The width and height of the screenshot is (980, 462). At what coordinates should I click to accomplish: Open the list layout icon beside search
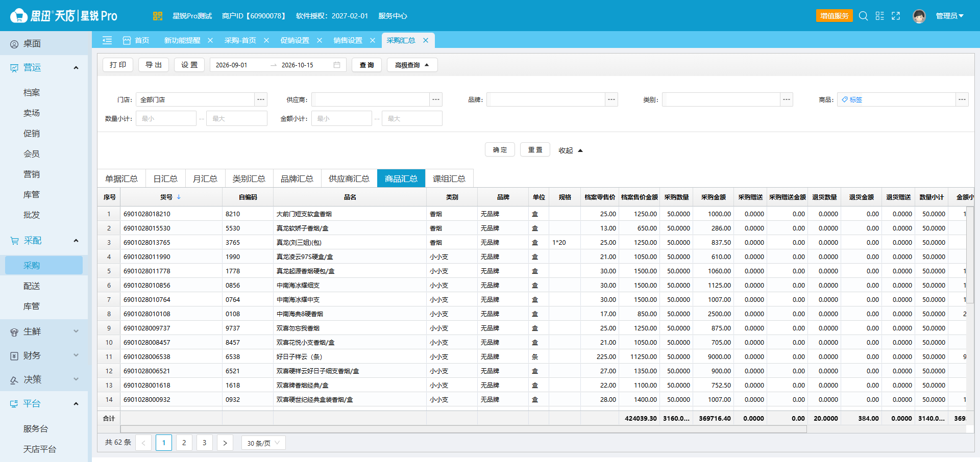(x=879, y=16)
